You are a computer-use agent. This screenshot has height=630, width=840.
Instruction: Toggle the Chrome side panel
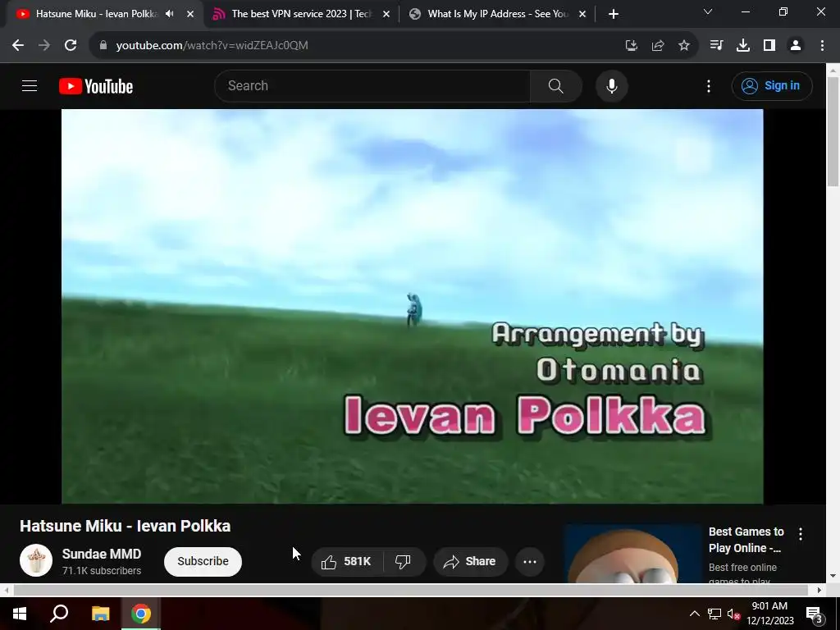pyautogui.click(x=769, y=46)
